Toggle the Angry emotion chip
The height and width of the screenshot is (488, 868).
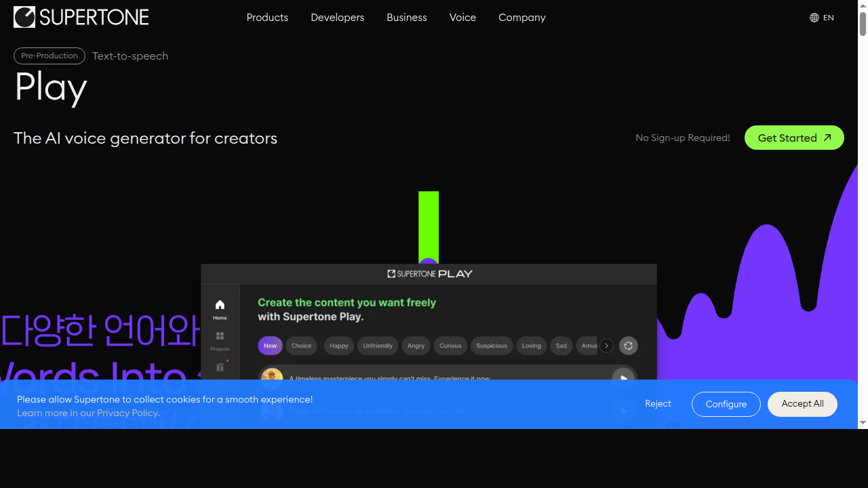pos(416,346)
